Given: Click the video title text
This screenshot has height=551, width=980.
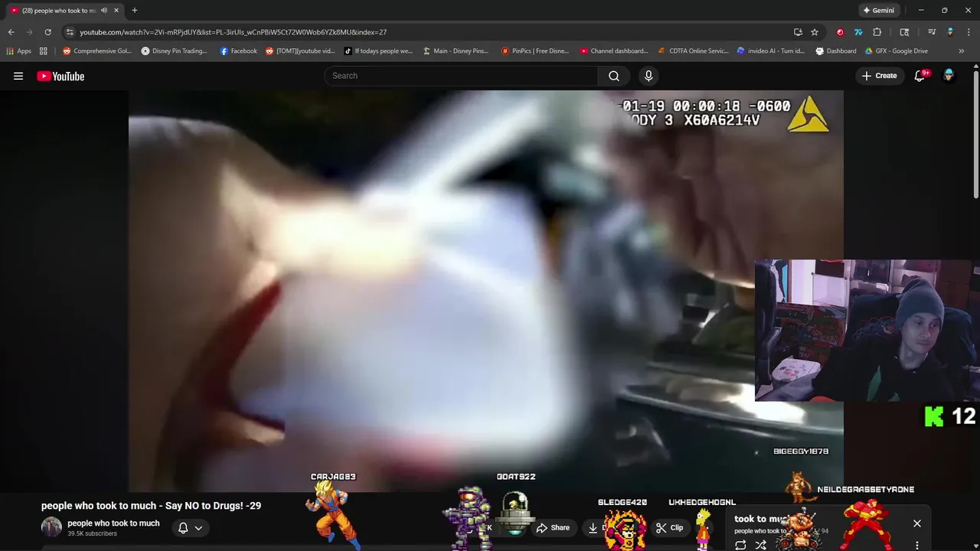Looking at the screenshot, I should pos(151,506).
